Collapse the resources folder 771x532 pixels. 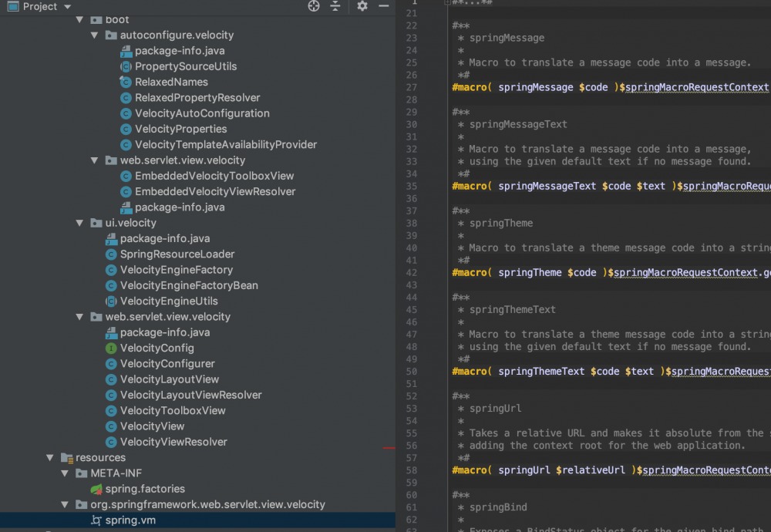(50, 458)
